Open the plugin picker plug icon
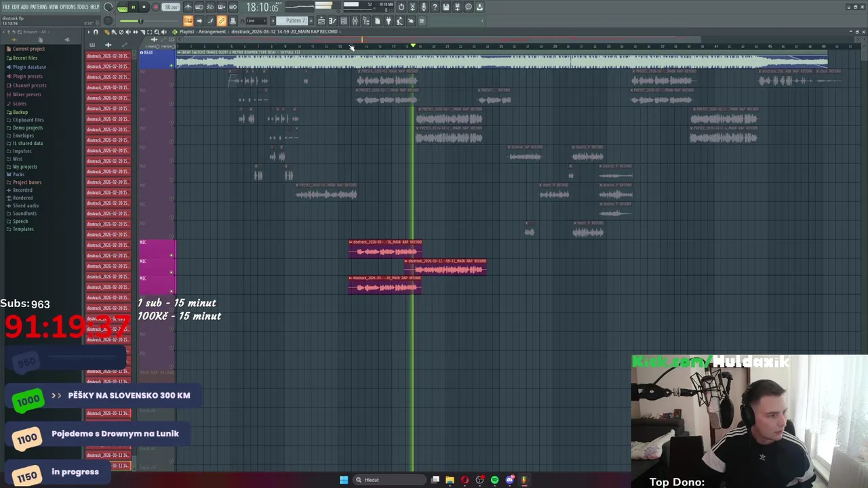The width and height of the screenshot is (868, 488). pos(389,21)
